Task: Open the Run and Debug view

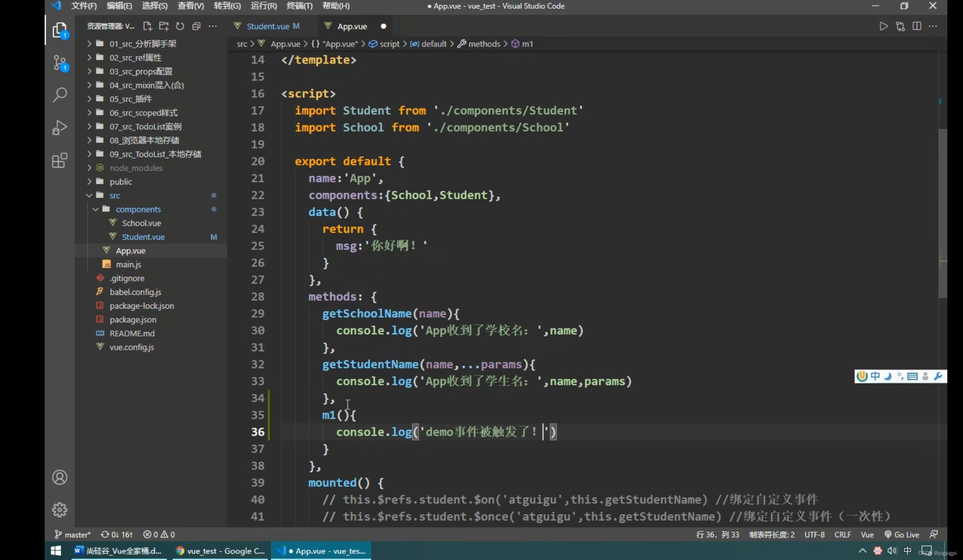Action: point(60,128)
